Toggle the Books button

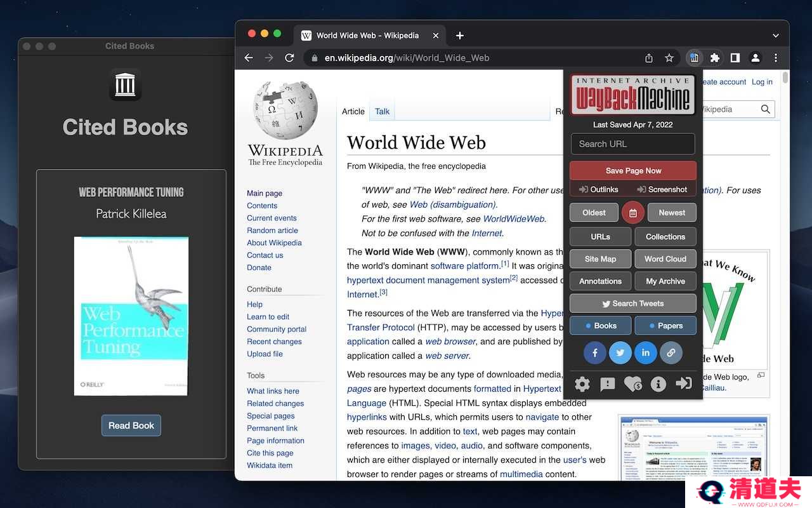(601, 326)
